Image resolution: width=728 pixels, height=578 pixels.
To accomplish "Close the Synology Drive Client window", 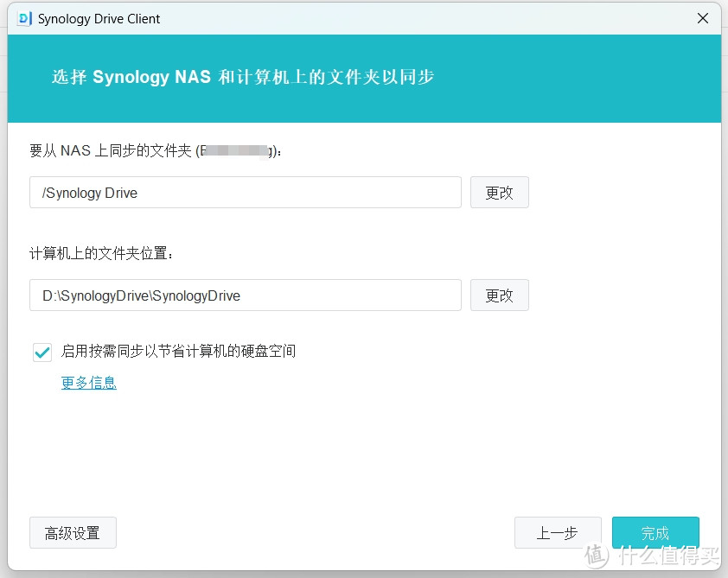I will [703, 18].
